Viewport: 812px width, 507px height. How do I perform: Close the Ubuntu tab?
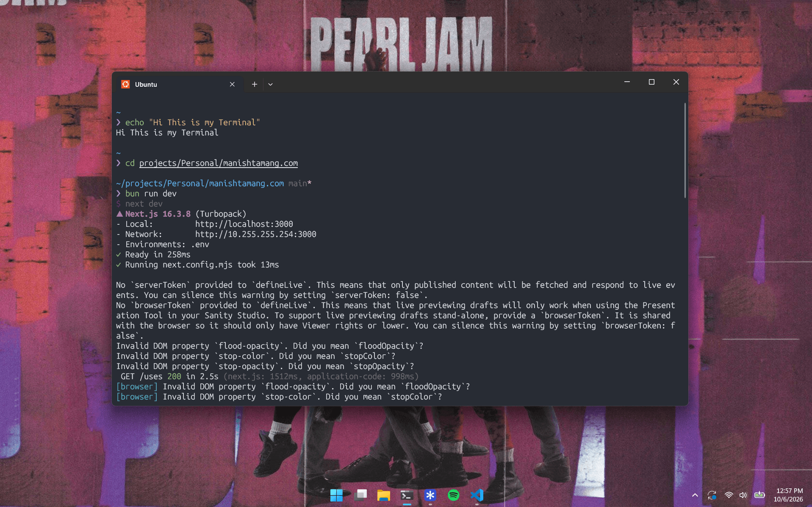232,84
